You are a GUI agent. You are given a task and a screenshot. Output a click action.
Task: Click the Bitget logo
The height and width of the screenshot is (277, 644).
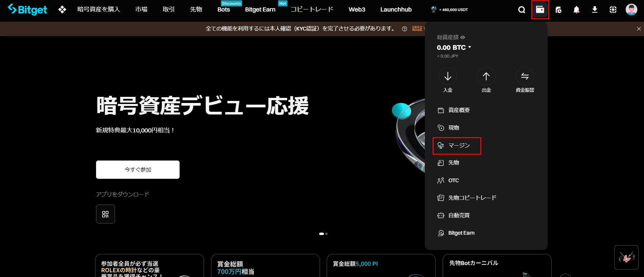tap(27, 9)
